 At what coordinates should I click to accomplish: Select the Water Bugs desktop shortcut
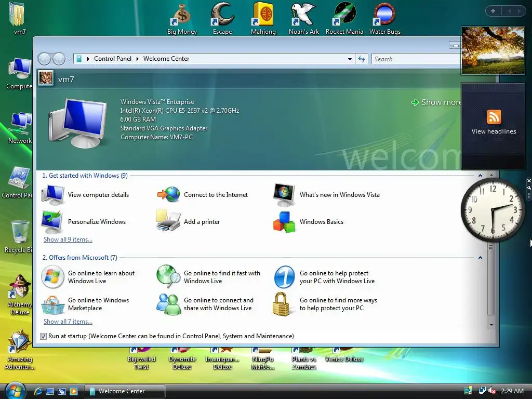[x=385, y=19]
